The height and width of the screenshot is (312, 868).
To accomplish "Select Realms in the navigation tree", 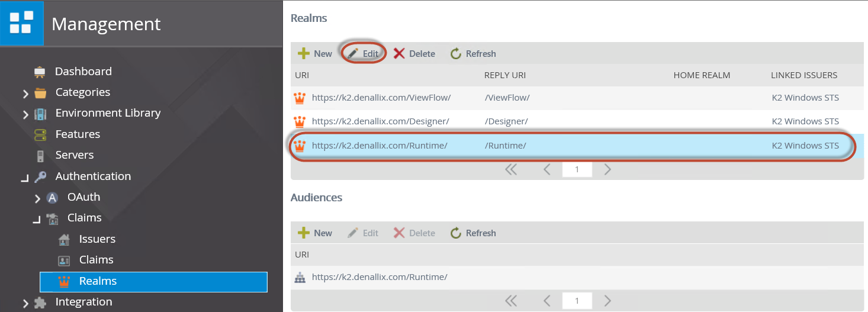I will tap(98, 281).
